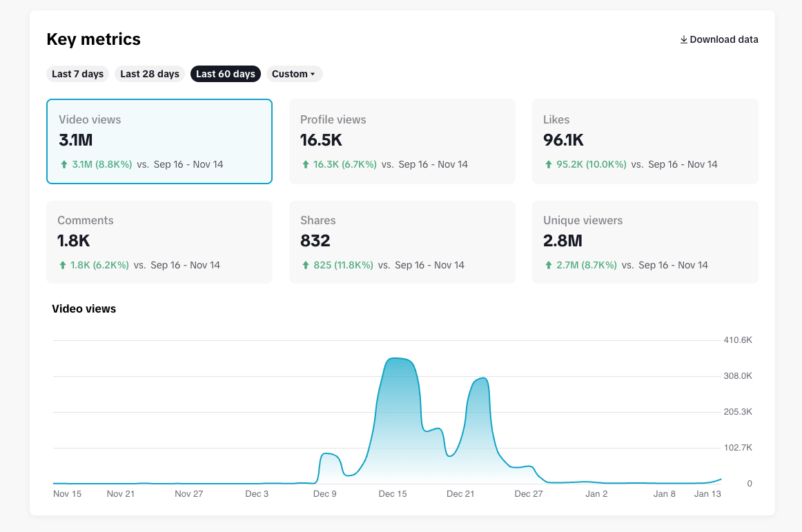Select the Video views metric card
This screenshot has height=532, width=802.
(x=159, y=141)
